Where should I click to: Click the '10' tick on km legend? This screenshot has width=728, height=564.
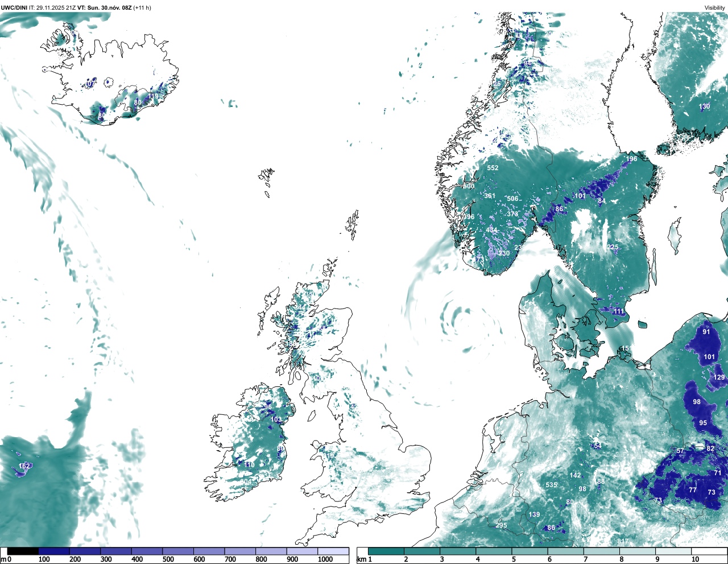click(695, 559)
